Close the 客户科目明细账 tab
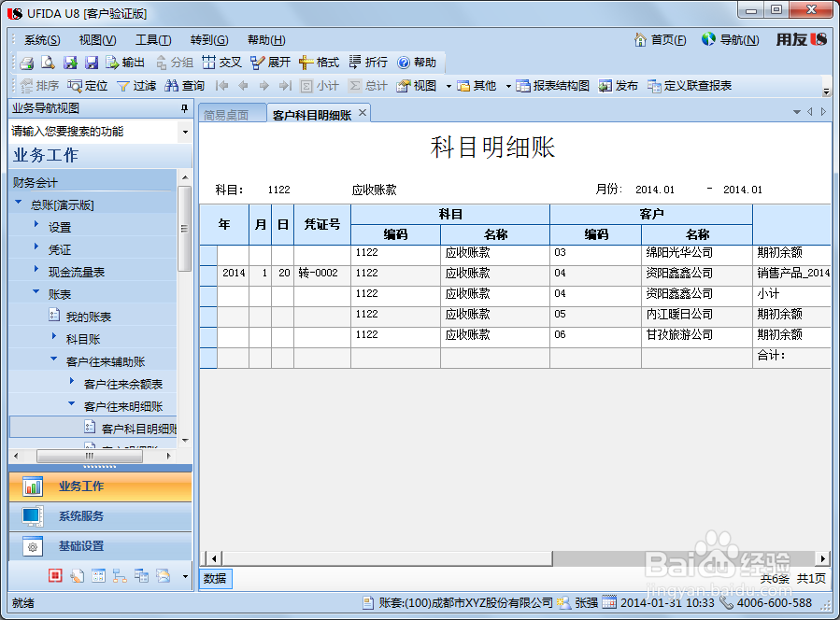 coord(363,113)
